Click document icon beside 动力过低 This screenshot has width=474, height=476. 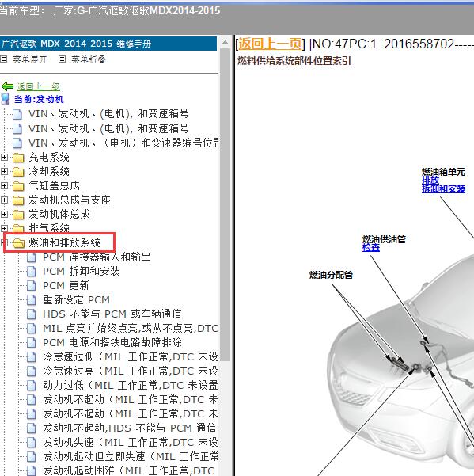(32, 386)
